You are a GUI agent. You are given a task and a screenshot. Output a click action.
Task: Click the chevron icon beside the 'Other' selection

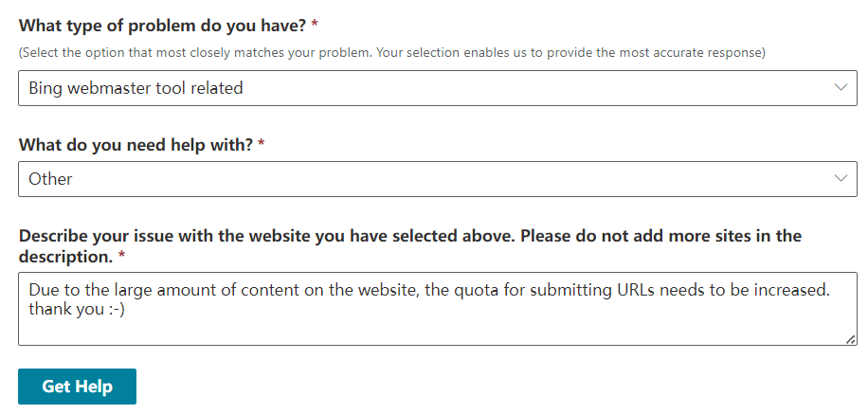pyautogui.click(x=841, y=178)
